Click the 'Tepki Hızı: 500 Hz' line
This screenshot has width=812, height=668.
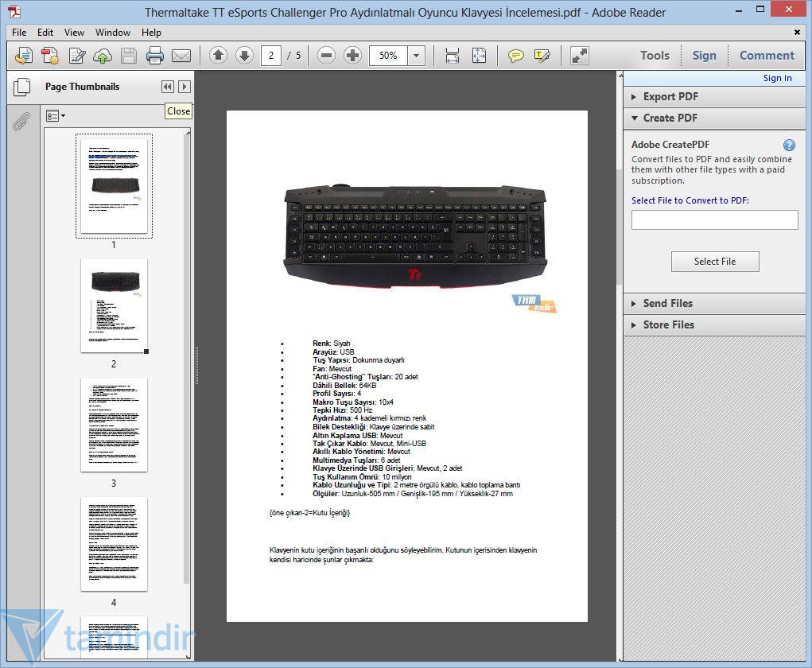pos(342,410)
